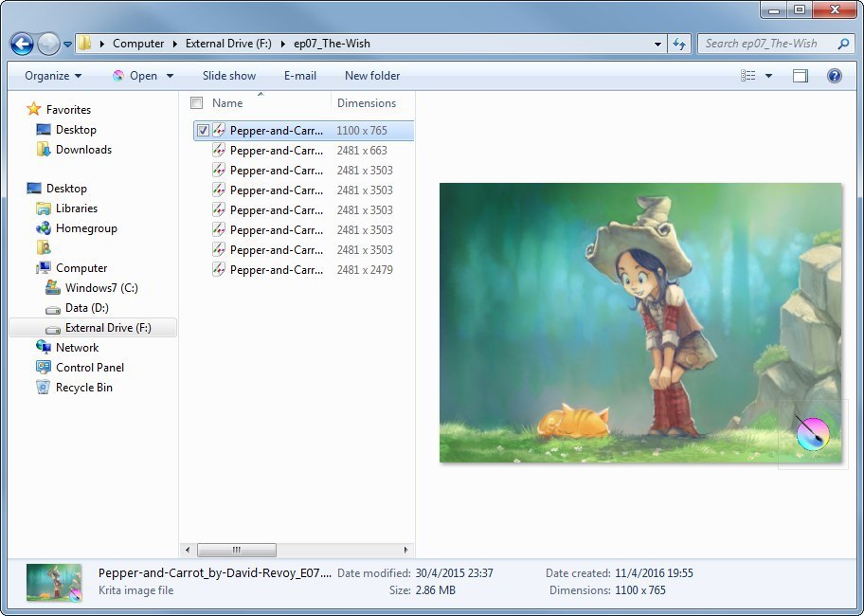Image resolution: width=864 pixels, height=616 pixels.
Task: Change view with the view icon
Action: (x=747, y=76)
